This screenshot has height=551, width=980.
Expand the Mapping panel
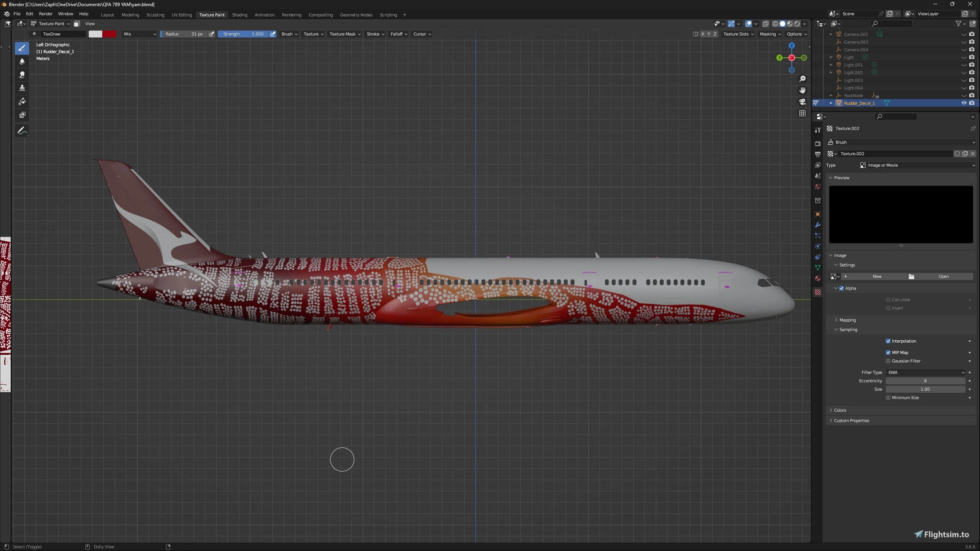click(847, 320)
